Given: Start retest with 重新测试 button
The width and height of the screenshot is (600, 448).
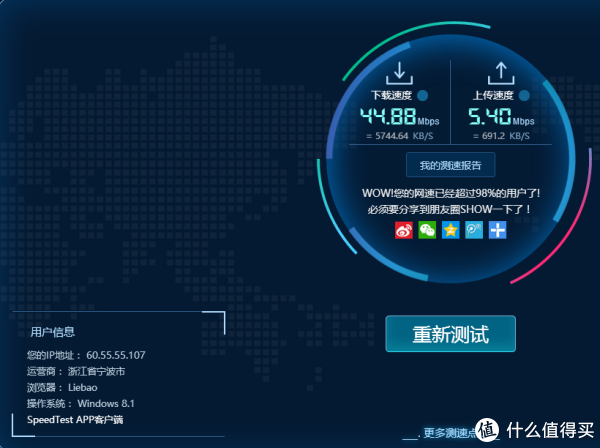Looking at the screenshot, I should [451, 334].
